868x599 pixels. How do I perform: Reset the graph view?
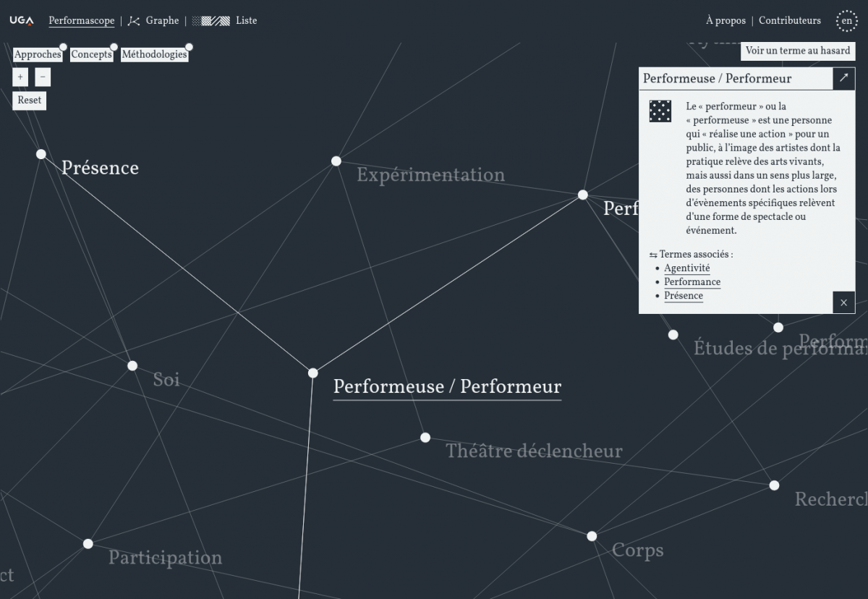point(30,101)
